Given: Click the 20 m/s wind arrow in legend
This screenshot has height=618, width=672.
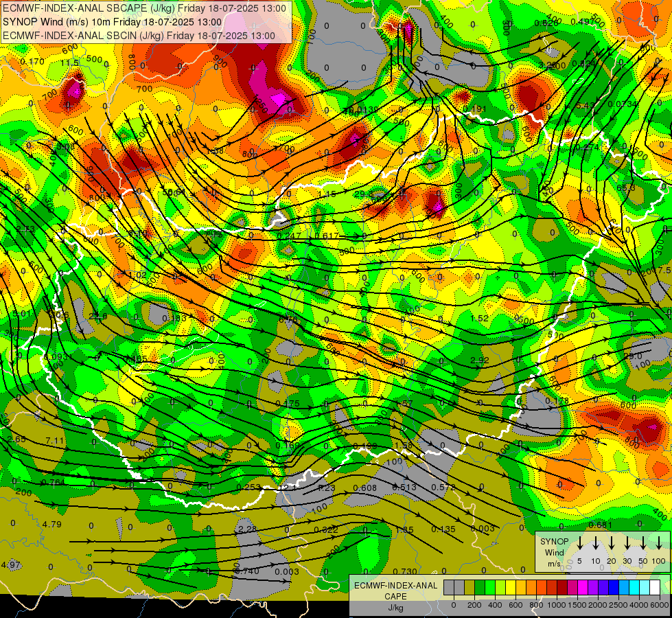Looking at the screenshot, I should click(612, 543).
